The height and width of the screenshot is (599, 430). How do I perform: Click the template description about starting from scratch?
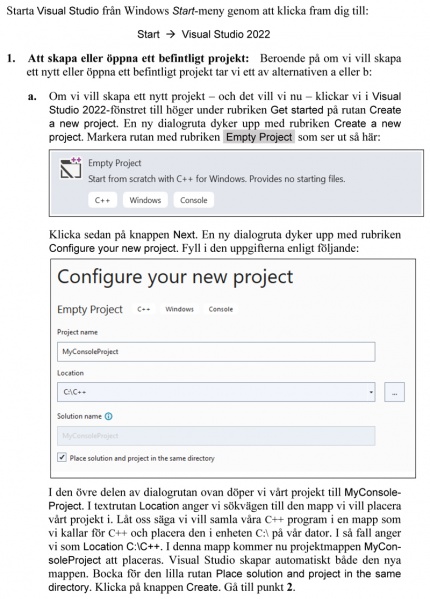point(217,179)
